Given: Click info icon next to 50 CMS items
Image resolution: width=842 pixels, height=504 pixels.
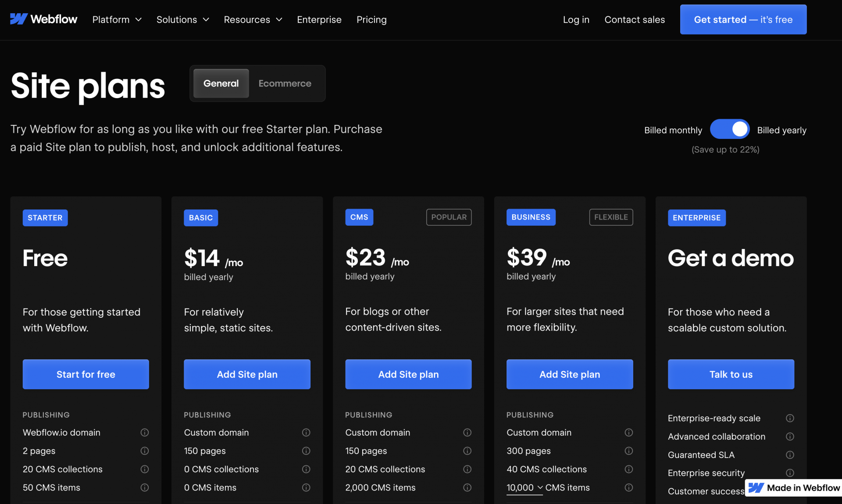Looking at the screenshot, I should (144, 487).
